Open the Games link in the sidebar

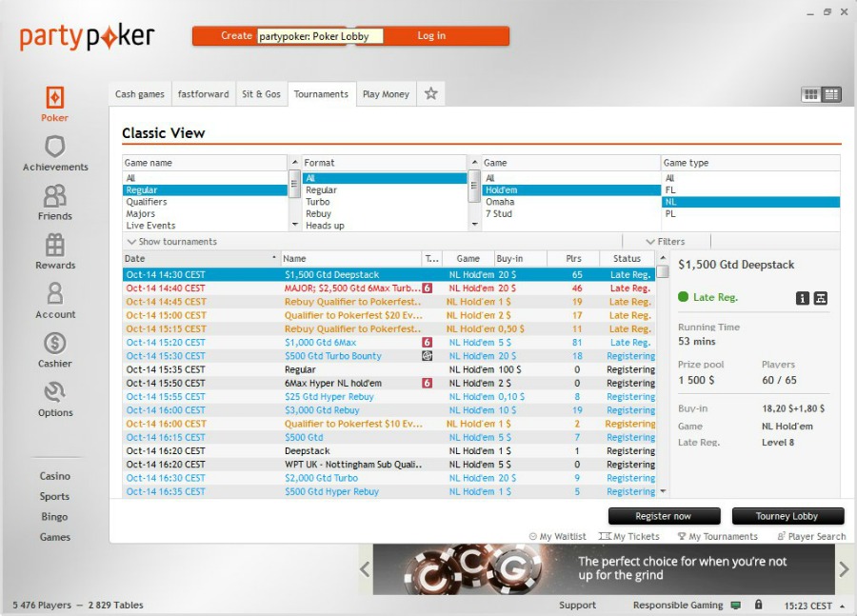(x=54, y=537)
